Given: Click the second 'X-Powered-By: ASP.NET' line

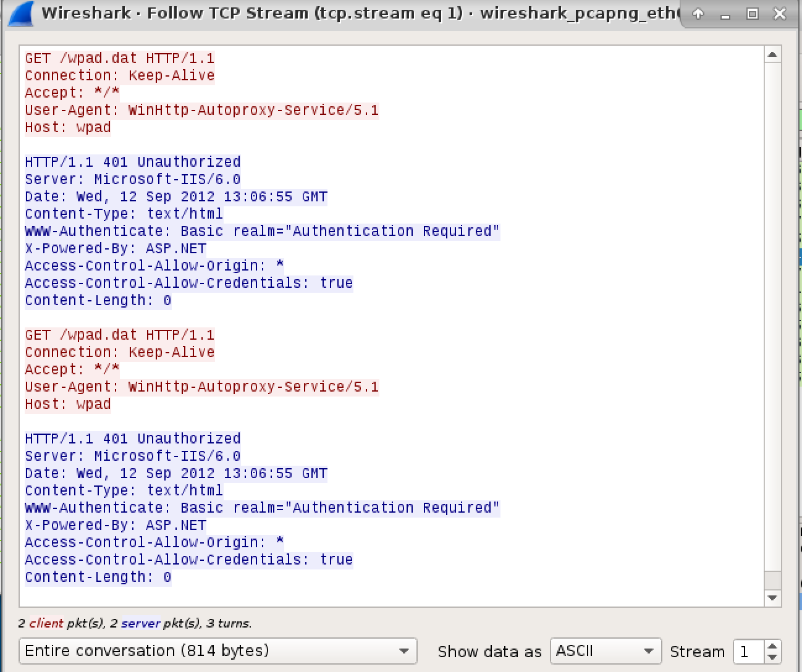Looking at the screenshot, I should point(115,525).
